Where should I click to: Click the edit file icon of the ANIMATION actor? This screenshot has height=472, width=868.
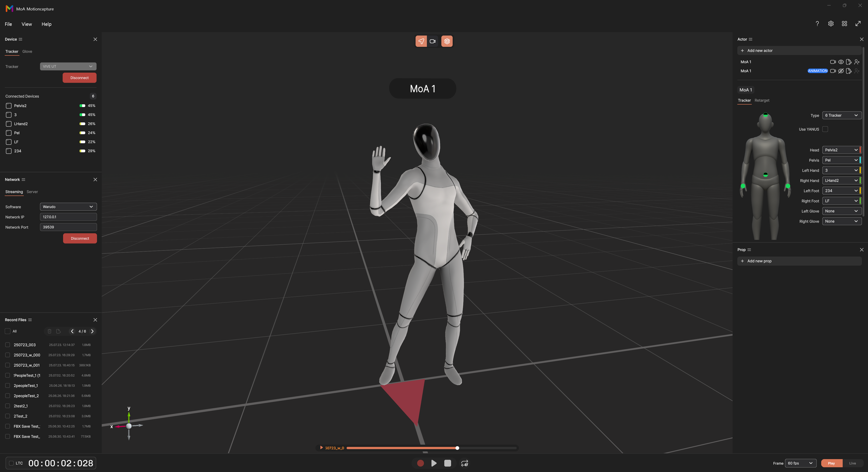tap(849, 71)
